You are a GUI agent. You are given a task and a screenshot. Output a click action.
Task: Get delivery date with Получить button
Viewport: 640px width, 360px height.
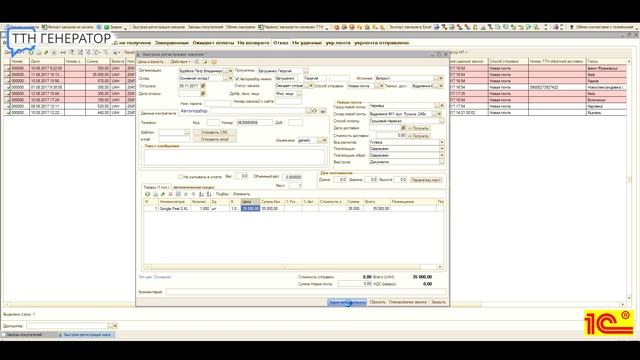pyautogui.click(x=418, y=128)
